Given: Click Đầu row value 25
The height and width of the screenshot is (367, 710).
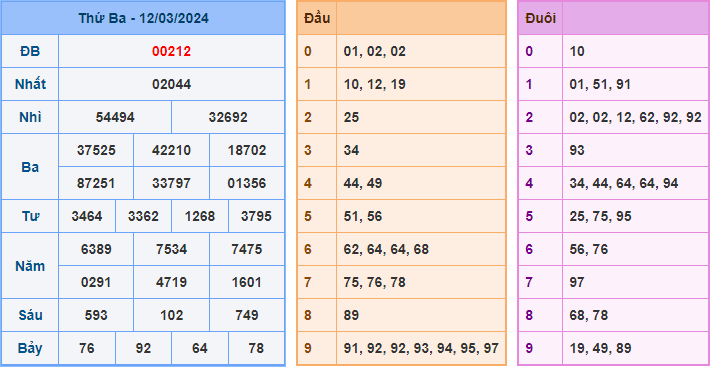Looking at the screenshot, I should point(351,118).
